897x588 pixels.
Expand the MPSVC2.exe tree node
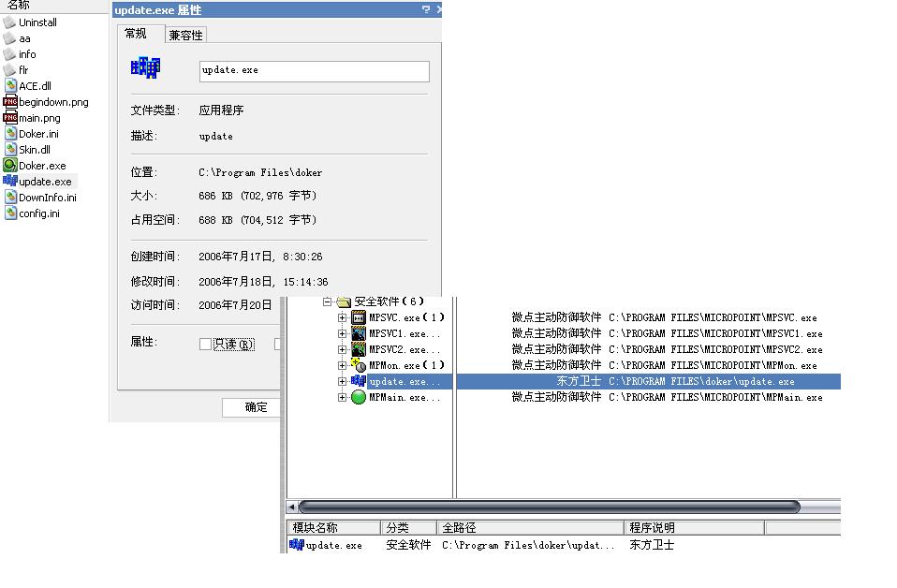pos(342,349)
